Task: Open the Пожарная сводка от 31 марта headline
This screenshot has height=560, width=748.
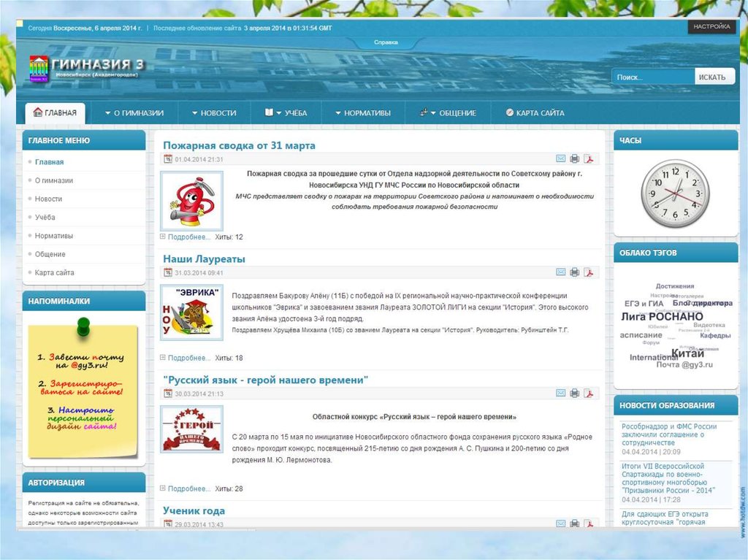Action: click(239, 145)
